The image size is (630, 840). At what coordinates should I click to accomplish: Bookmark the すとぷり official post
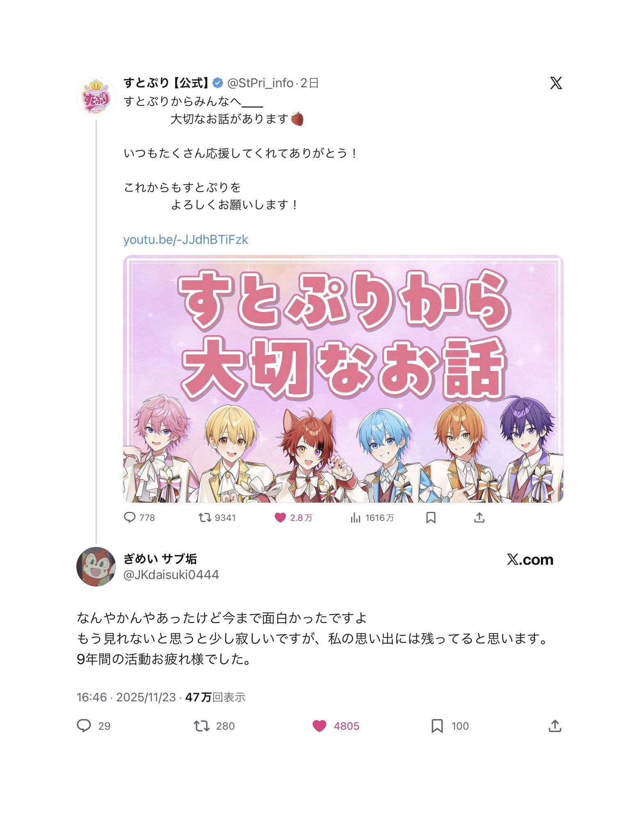(431, 518)
